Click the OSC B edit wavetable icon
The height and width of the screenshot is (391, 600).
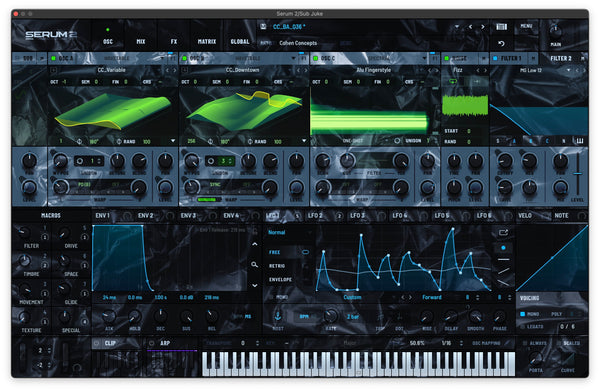185,70
